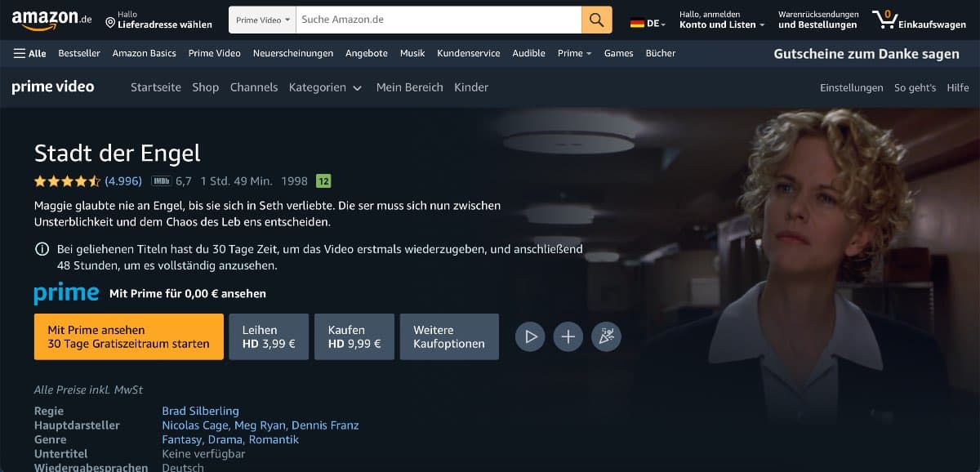Open the Alle hamburger menu
Screen dimensions: 980x472
point(30,53)
